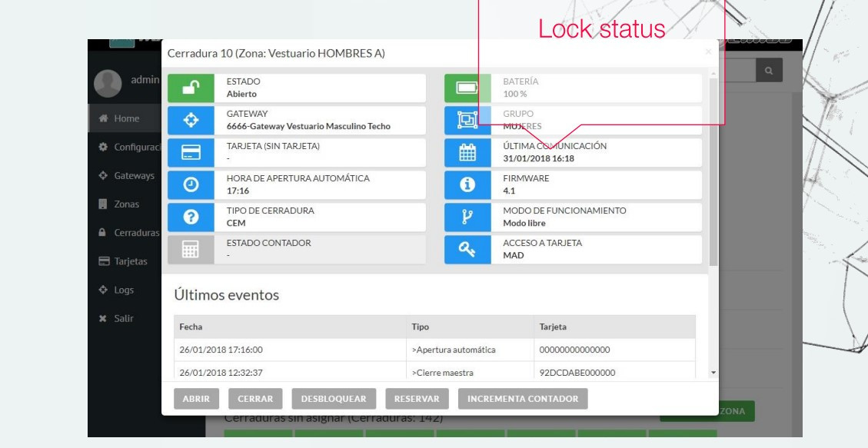Click the green battery icon

[467, 88]
